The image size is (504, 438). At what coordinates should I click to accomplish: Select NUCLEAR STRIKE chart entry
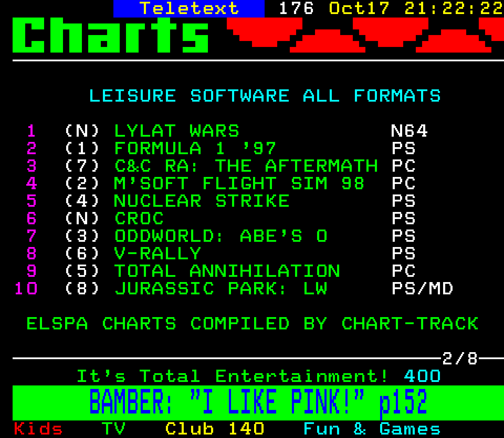(202, 201)
